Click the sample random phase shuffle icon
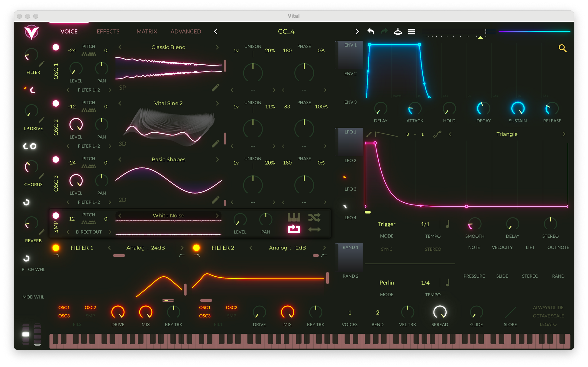This screenshot has width=588, height=367. pos(314,217)
